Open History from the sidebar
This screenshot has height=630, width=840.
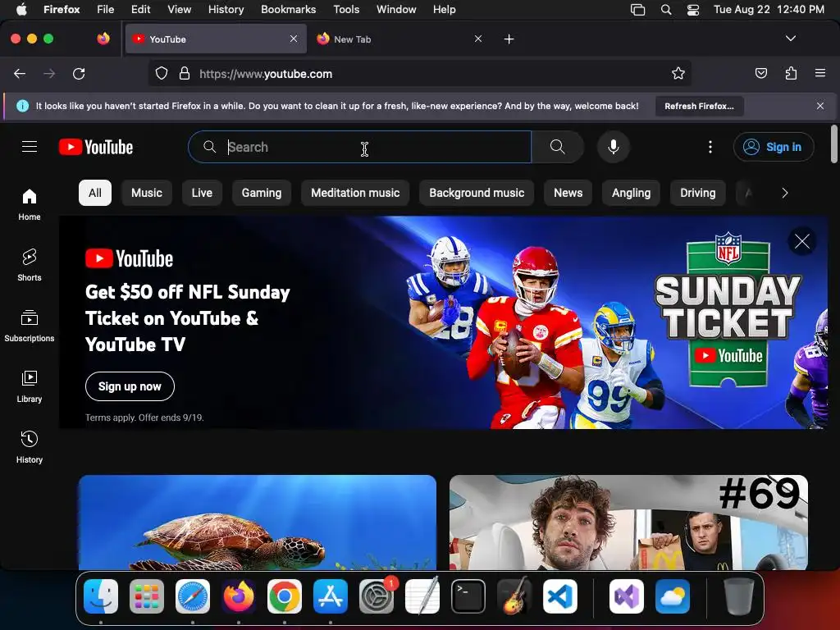(x=30, y=447)
